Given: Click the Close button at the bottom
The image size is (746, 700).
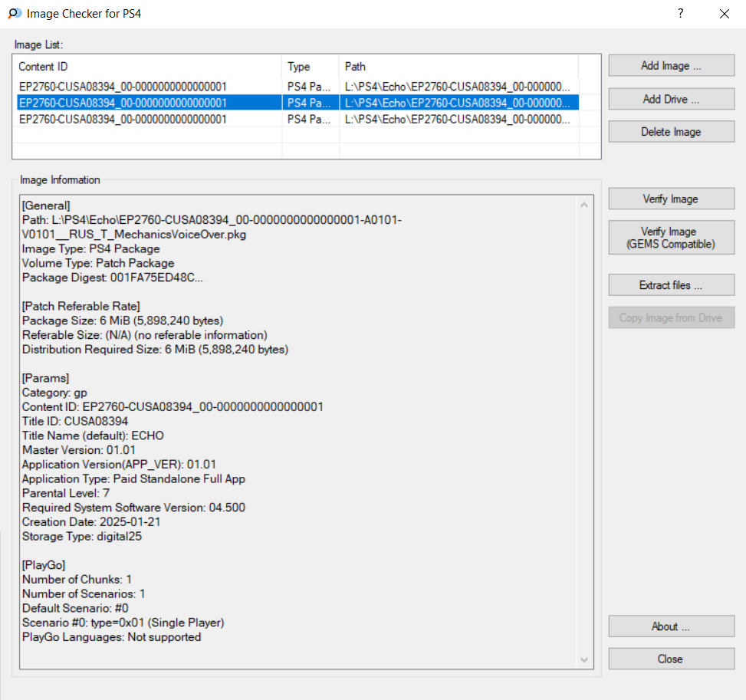Looking at the screenshot, I should [672, 659].
